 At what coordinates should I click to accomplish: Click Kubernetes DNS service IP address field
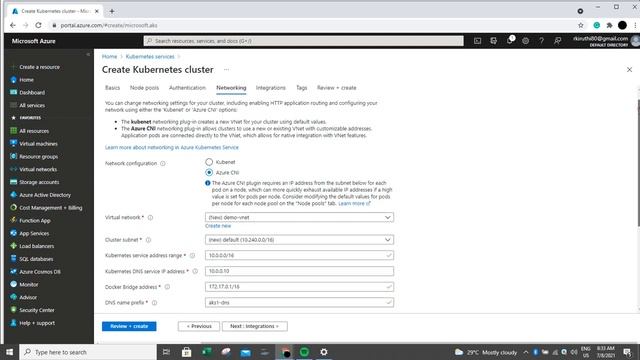coord(299,271)
